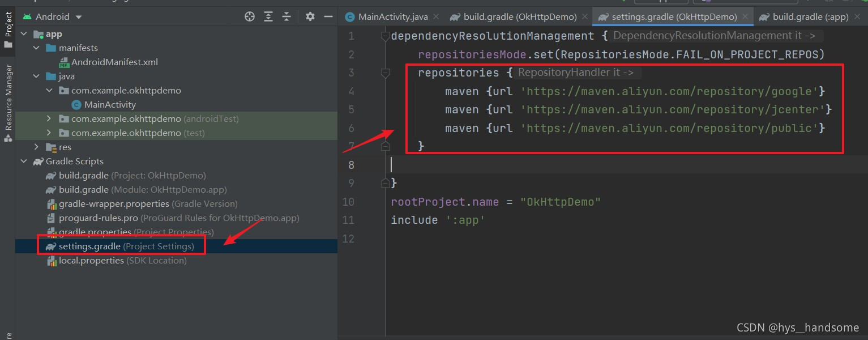Screen dimensions: 868x340
Task: Click the Expand All icon in Project panel
Action: click(268, 16)
